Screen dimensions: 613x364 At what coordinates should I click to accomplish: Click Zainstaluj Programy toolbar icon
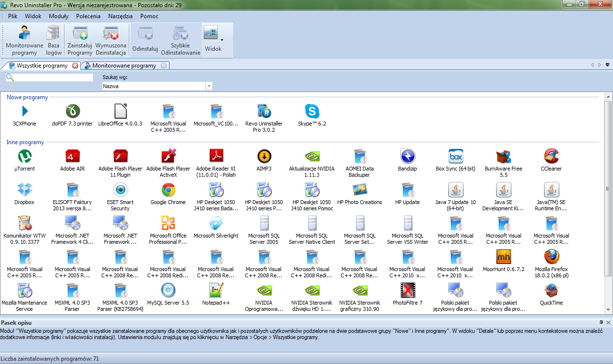[x=79, y=40]
